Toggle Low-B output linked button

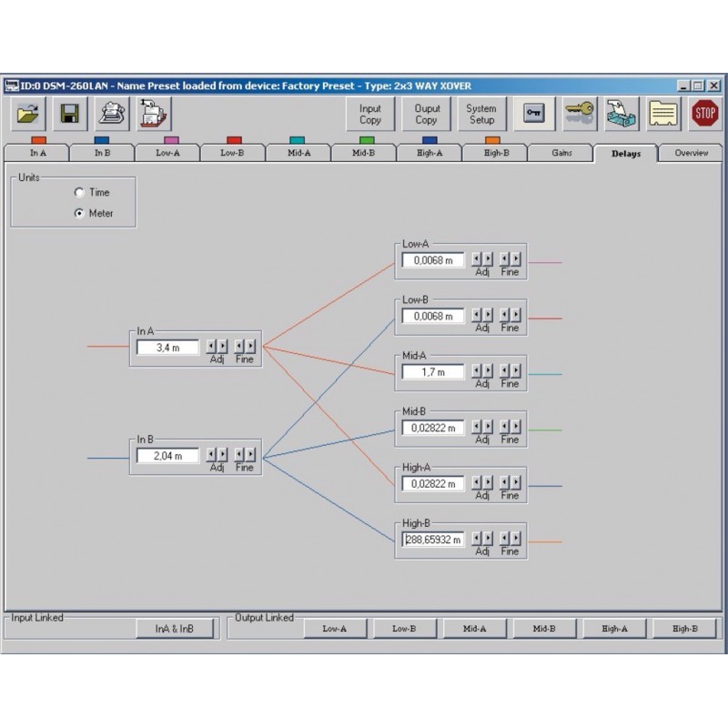point(404,629)
